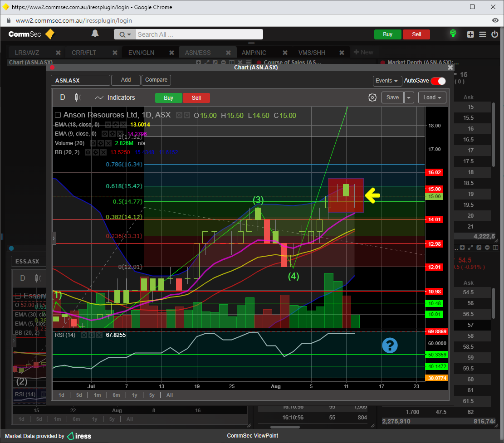Screen dimensions: 504x443
Task: Click the chart toolbar Buy button
Action: click(168, 98)
